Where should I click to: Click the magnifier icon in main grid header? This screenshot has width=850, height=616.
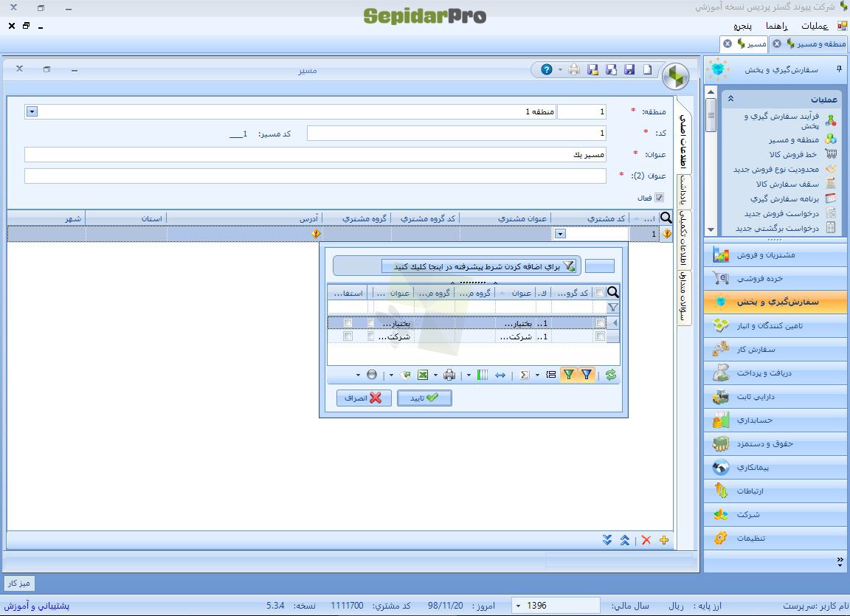[666, 218]
